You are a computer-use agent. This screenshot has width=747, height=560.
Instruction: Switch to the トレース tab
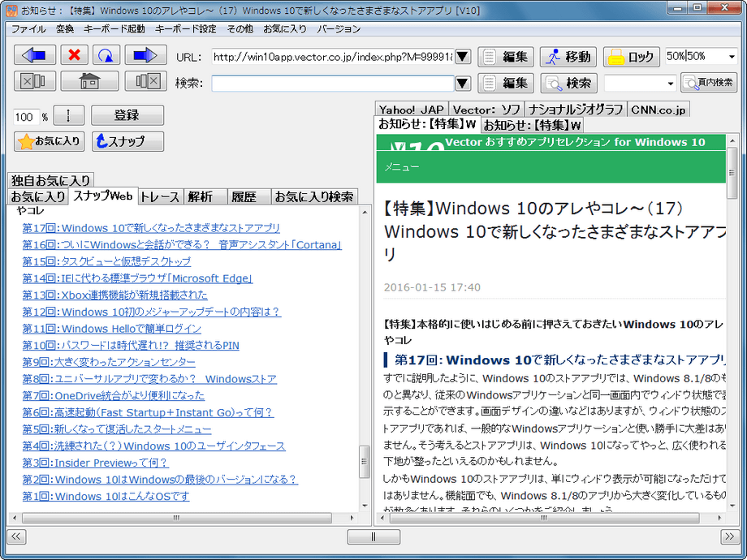tap(161, 196)
